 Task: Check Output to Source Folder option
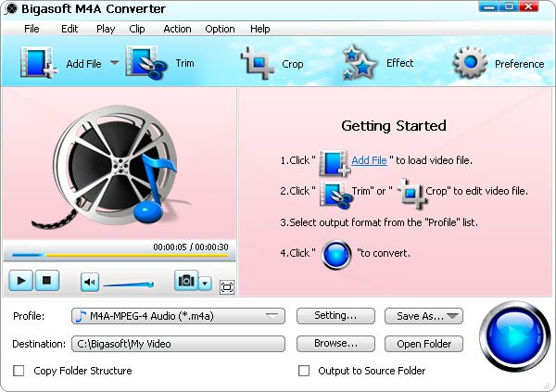[304, 371]
